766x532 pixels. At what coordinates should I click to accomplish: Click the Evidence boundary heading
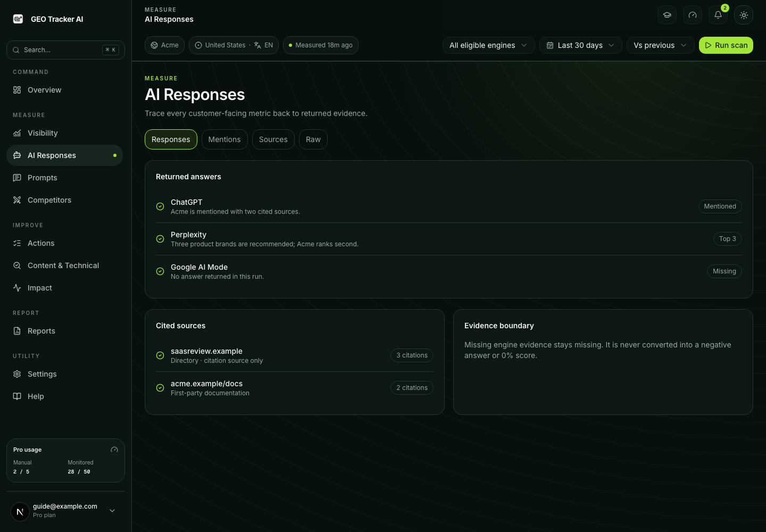point(499,326)
